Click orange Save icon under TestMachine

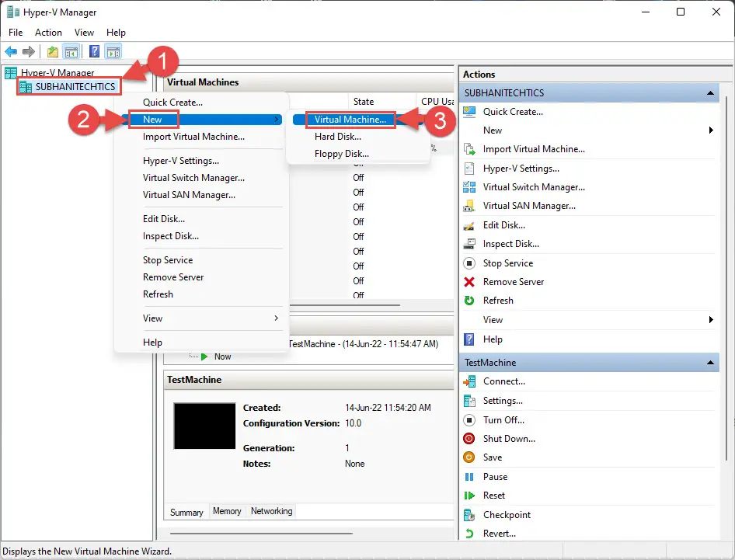469,457
